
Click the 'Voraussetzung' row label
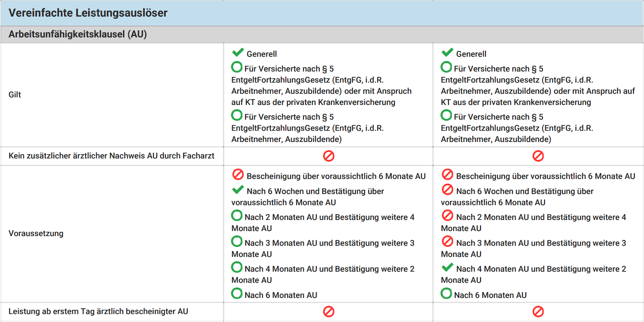tap(36, 234)
